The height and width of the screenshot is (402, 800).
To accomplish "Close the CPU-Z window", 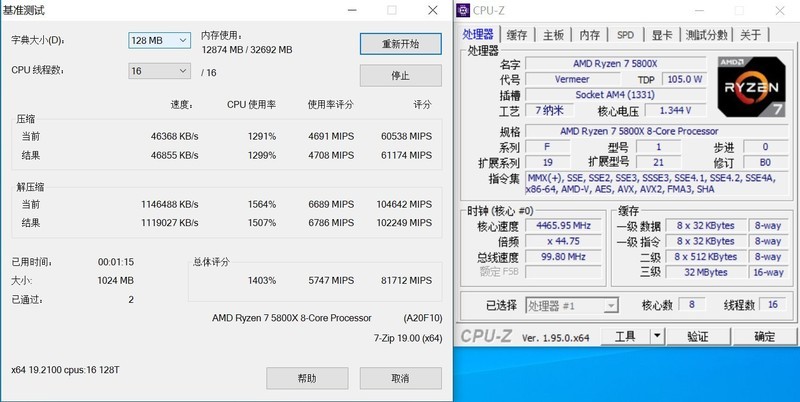I will [780, 11].
